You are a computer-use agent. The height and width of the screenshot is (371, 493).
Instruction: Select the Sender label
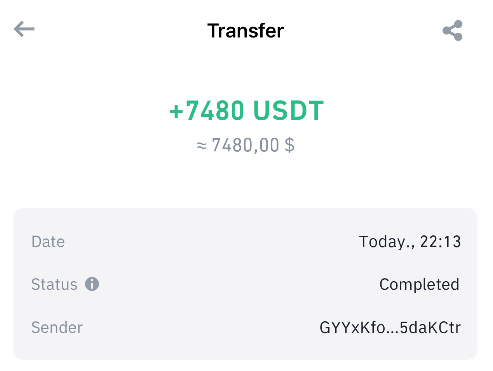pyautogui.click(x=57, y=327)
